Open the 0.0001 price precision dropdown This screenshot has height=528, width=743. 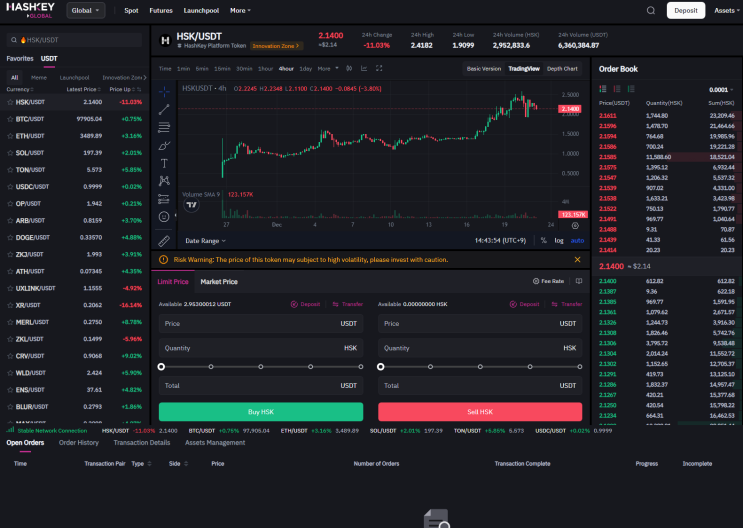point(721,90)
